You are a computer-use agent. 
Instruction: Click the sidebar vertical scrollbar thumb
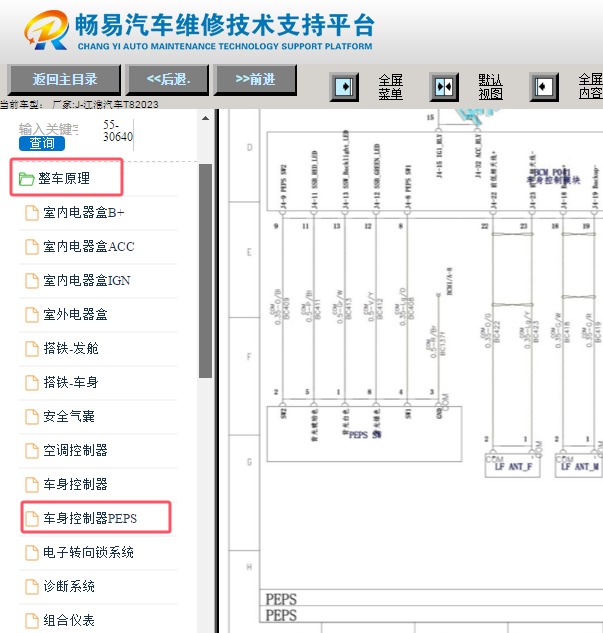[x=205, y=271]
